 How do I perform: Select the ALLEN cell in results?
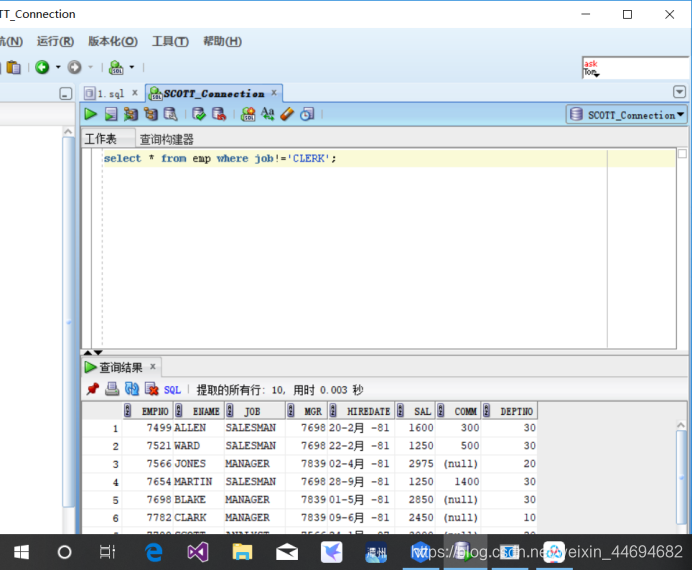[198, 428]
